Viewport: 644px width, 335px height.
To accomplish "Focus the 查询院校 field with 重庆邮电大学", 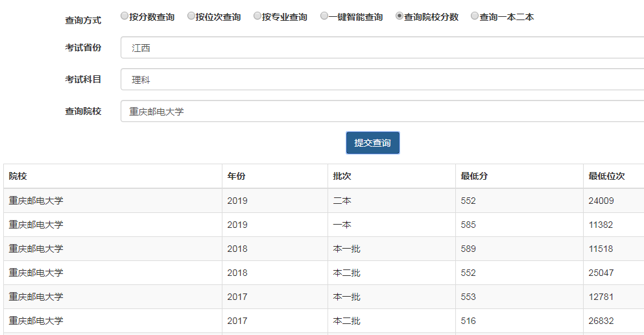I will (383, 112).
